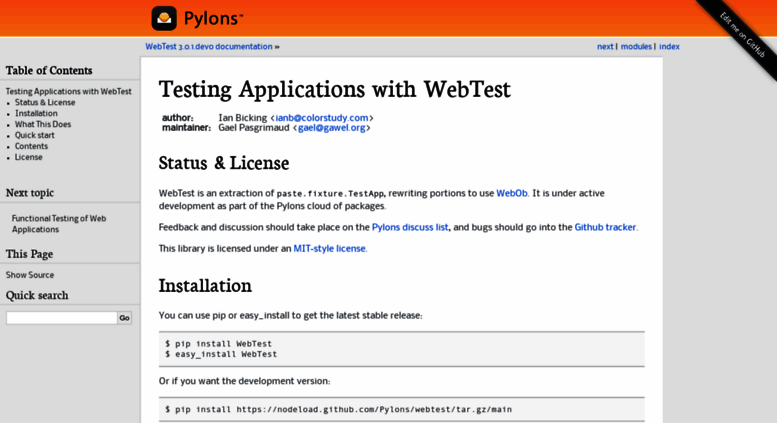Click the Table of Contents heading

(49, 70)
